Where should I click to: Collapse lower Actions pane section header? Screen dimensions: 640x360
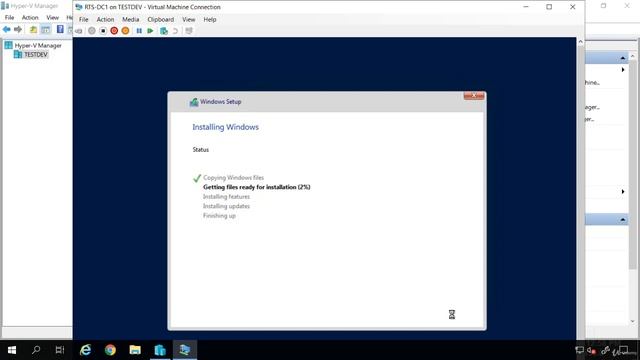coord(622,220)
